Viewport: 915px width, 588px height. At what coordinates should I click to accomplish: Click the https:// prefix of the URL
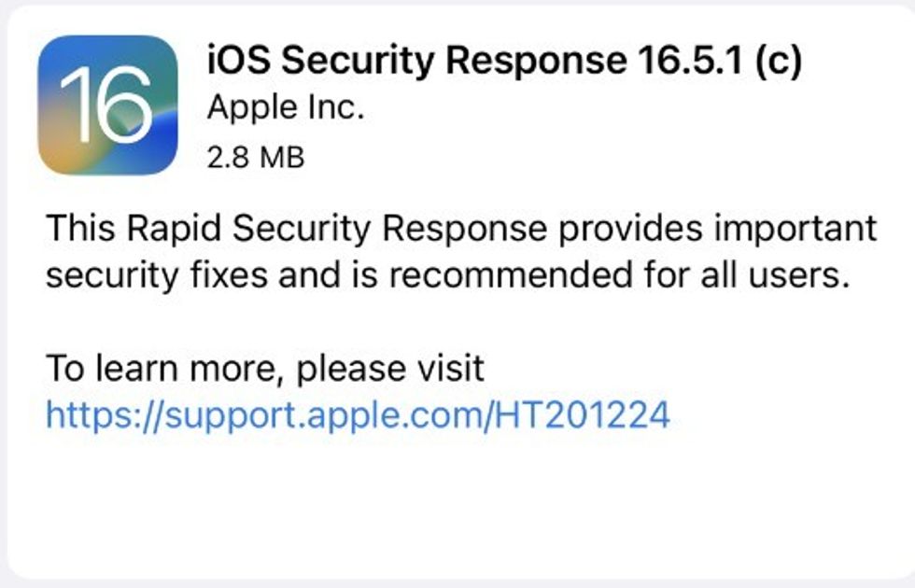tap(103, 414)
